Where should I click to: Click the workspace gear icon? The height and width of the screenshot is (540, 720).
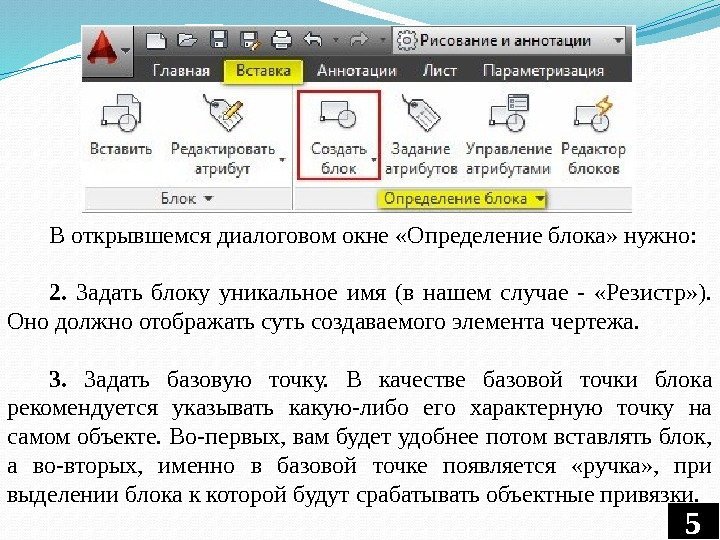point(406,40)
